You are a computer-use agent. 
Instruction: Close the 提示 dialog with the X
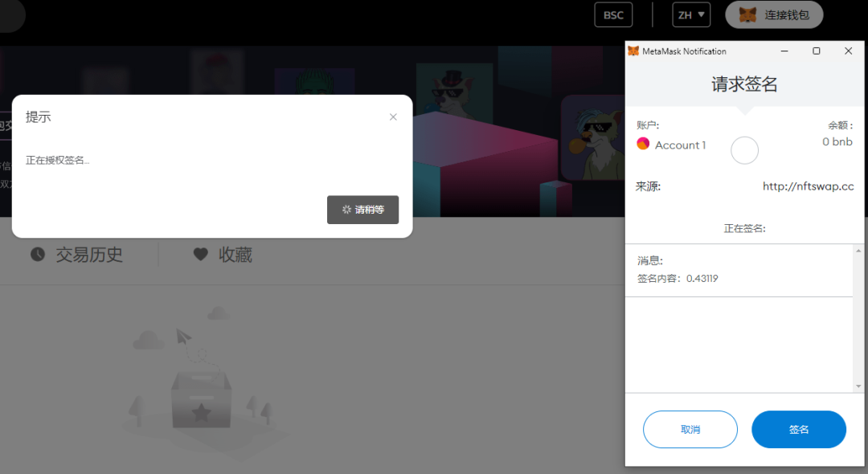click(393, 117)
